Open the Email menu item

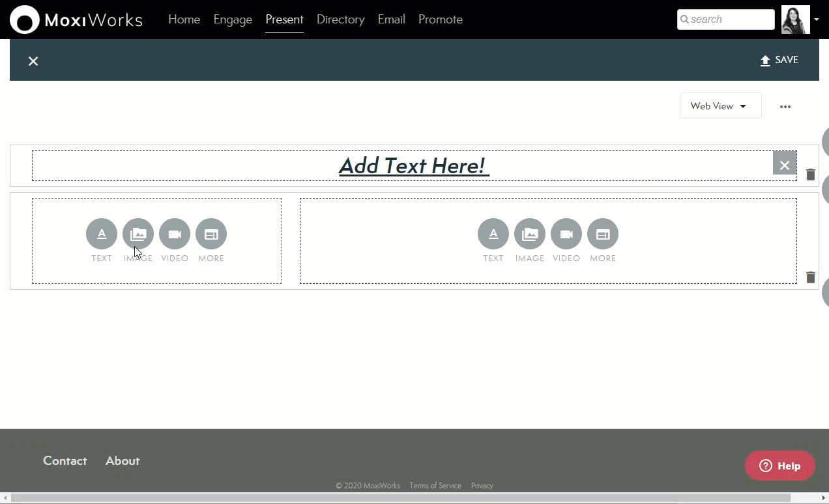(391, 20)
